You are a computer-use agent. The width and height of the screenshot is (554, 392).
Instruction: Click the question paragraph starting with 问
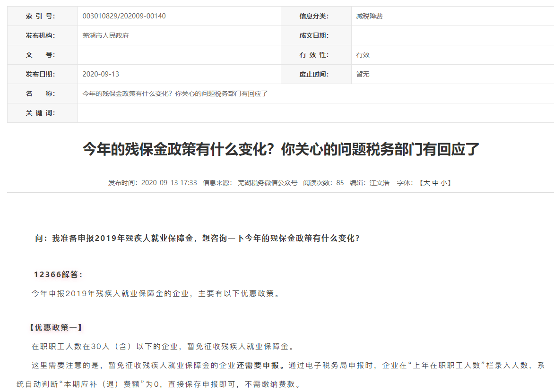point(197,239)
